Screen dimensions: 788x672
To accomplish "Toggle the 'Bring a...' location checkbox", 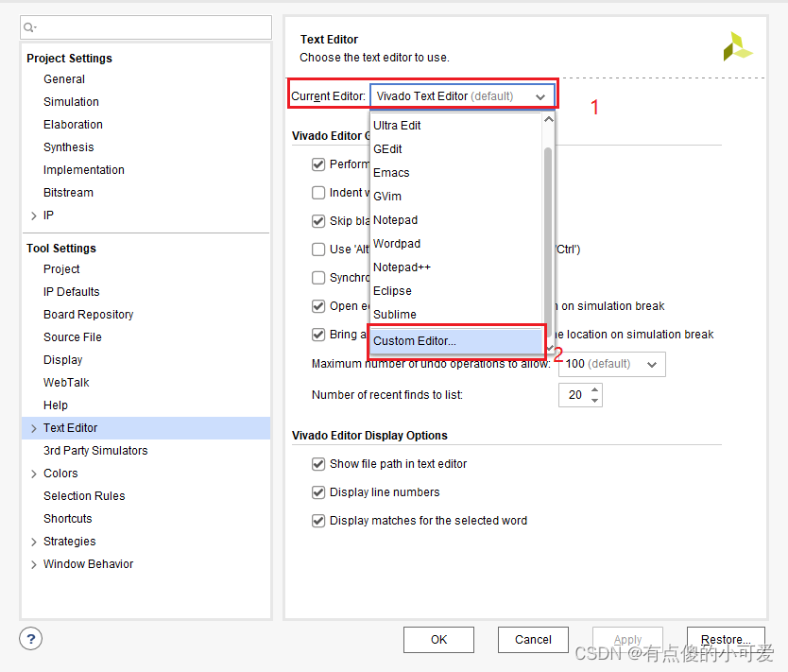I will point(318,335).
